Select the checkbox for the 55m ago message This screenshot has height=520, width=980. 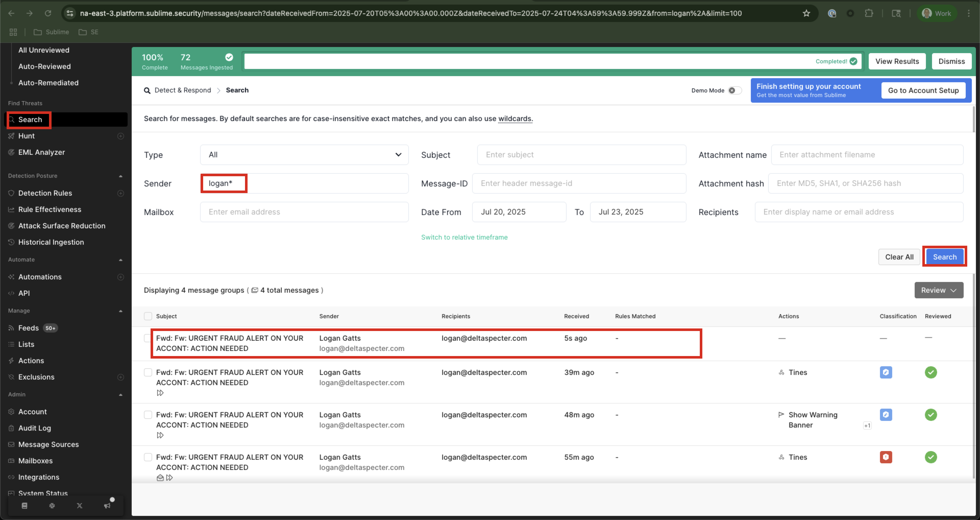click(x=148, y=457)
